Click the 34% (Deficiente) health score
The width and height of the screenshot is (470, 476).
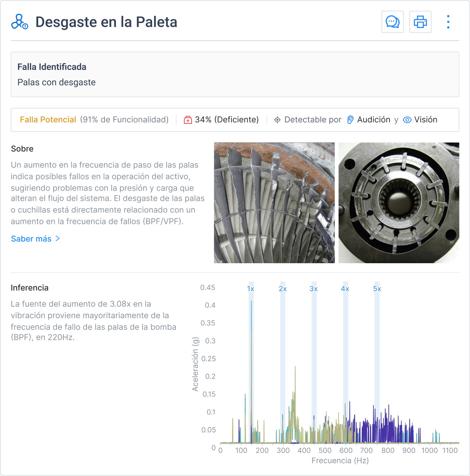pyautogui.click(x=227, y=120)
